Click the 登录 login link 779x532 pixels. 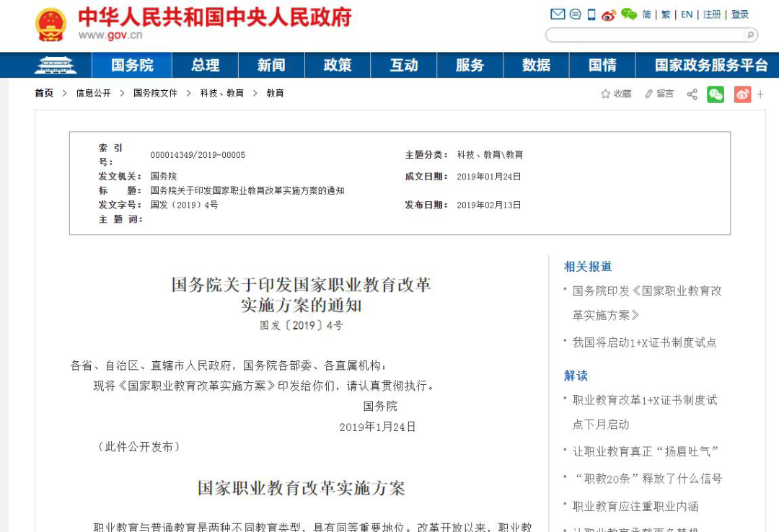(x=740, y=14)
